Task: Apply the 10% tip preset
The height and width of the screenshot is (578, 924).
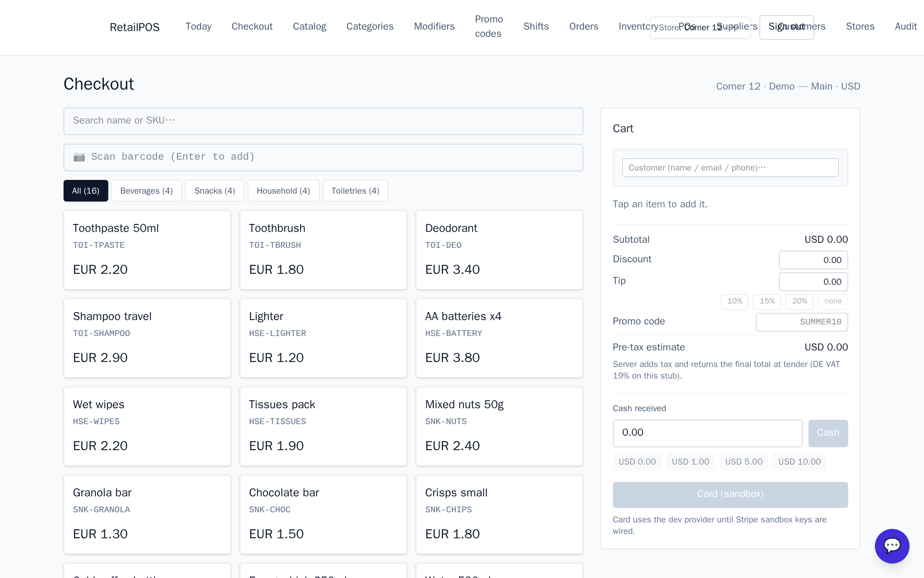Action: point(735,301)
